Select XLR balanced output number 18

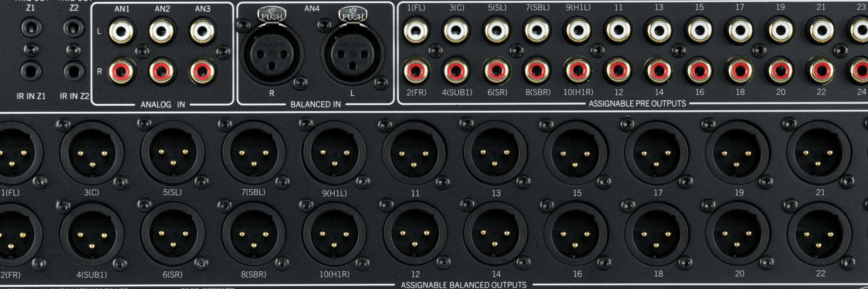(x=656, y=234)
